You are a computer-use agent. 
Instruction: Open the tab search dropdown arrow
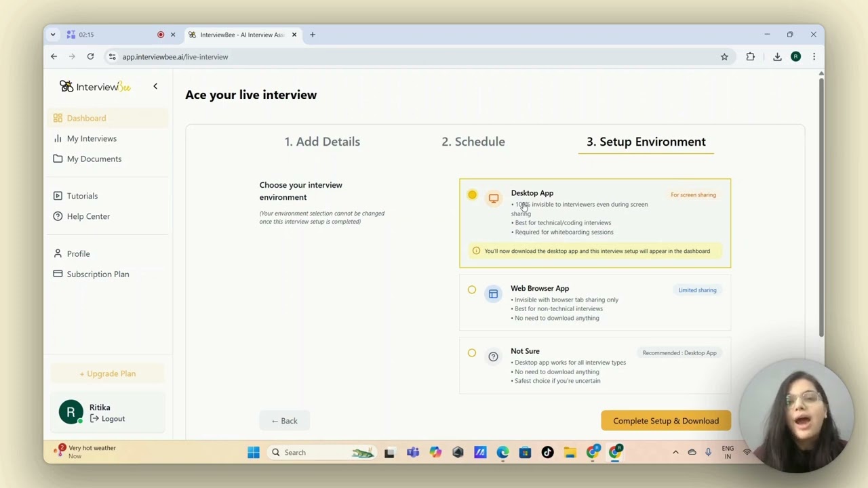pyautogui.click(x=53, y=35)
